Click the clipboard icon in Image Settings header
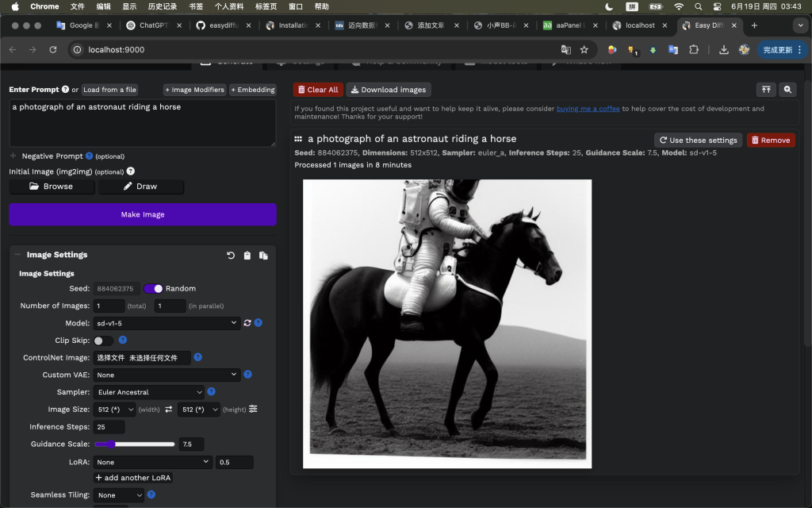 (x=247, y=255)
